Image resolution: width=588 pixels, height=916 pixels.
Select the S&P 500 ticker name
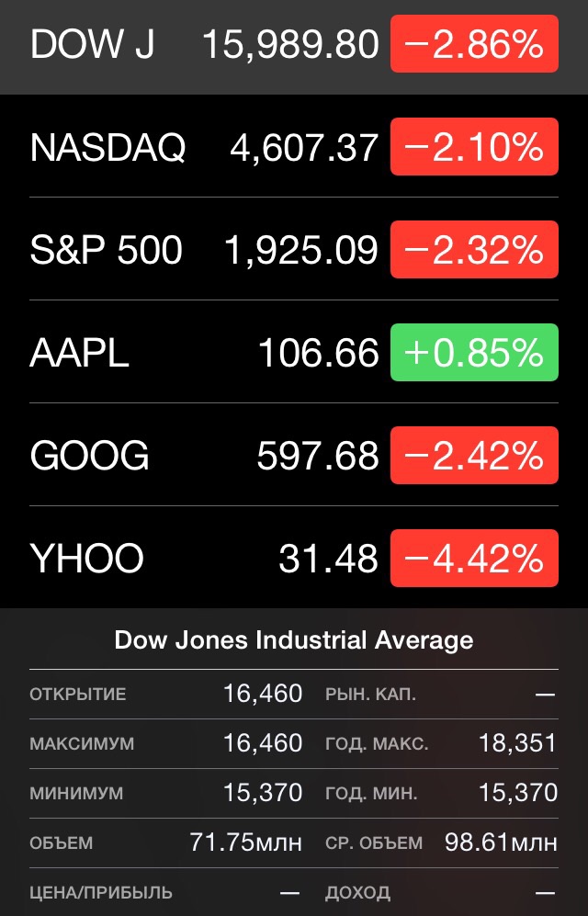point(106,250)
